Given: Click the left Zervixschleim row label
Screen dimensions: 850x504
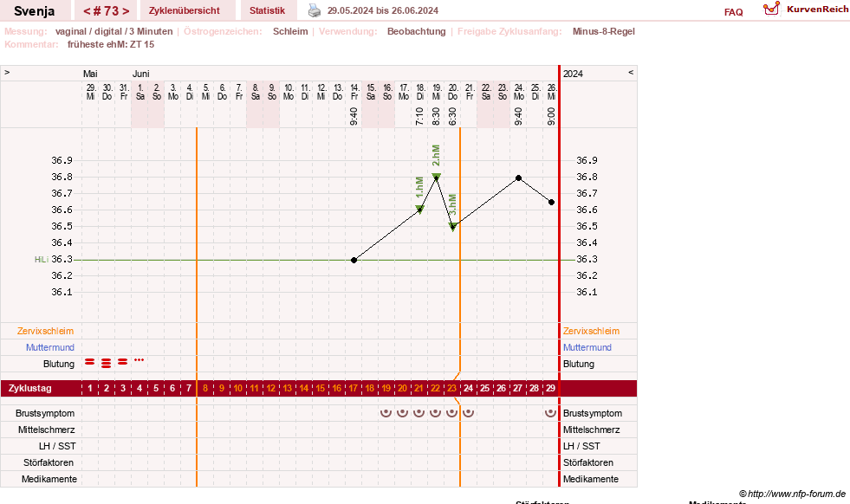Looking at the screenshot, I should click(46, 331).
